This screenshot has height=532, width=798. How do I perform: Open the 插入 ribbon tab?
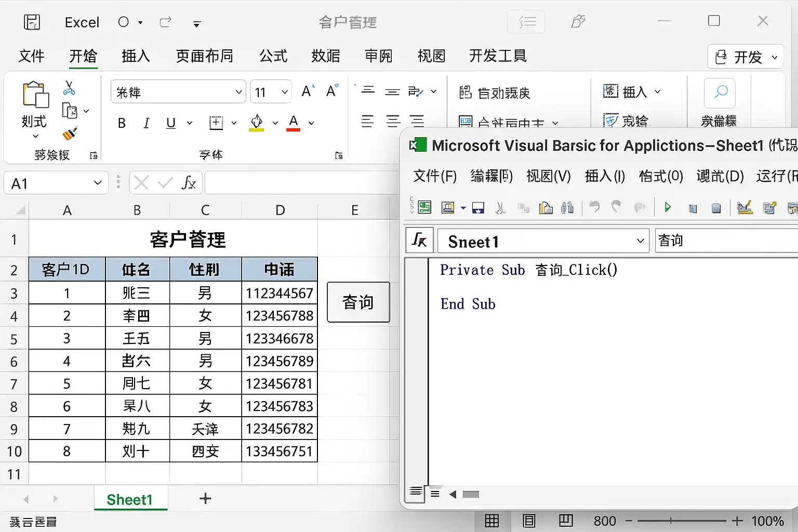click(x=136, y=56)
